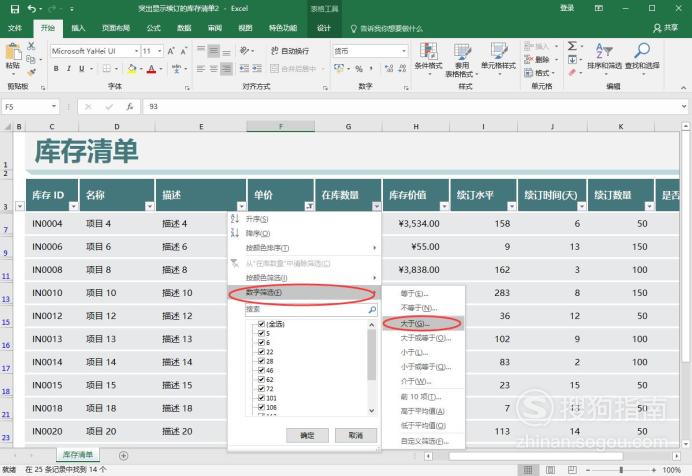
Task: Click the Paste clipboard icon
Action: pyautogui.click(x=13, y=52)
